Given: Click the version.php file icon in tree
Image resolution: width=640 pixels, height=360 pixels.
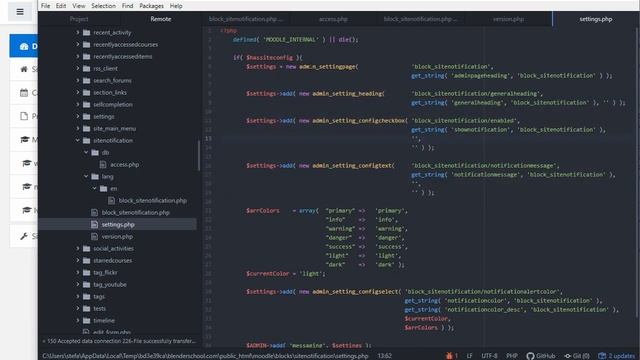Looking at the screenshot, I should [x=94, y=236].
